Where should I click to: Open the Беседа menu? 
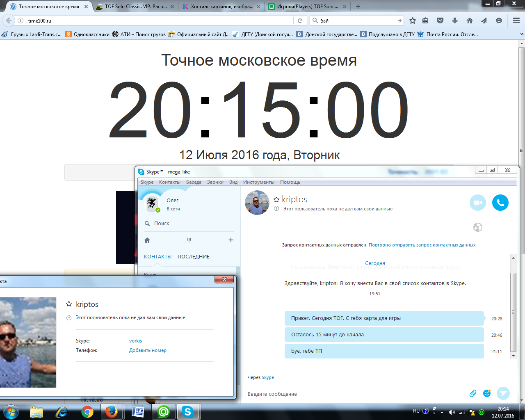pos(194,182)
